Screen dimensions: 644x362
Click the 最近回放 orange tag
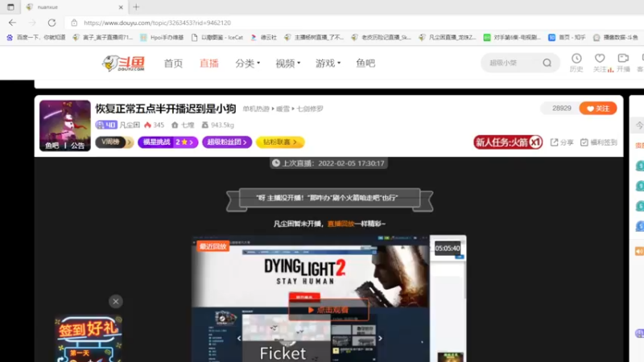pos(213,246)
